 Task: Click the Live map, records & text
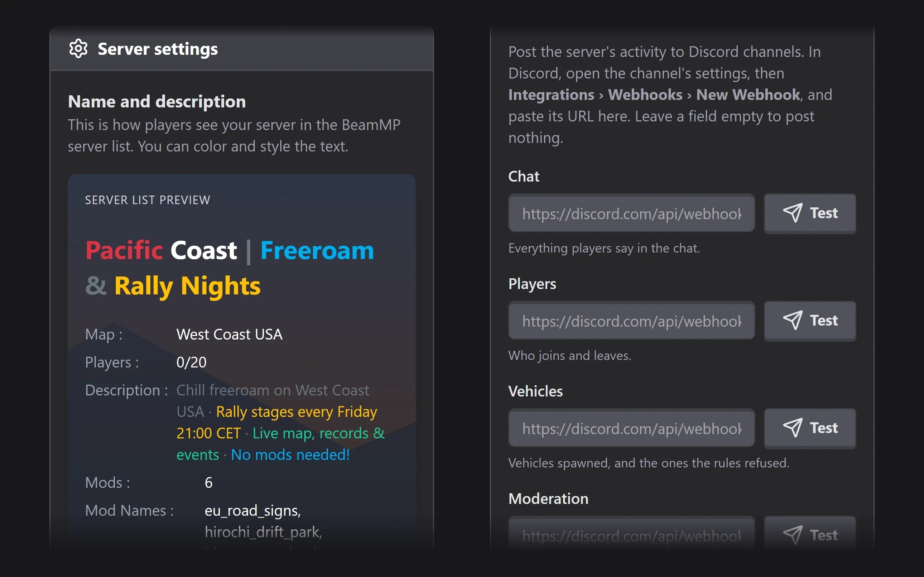318,433
